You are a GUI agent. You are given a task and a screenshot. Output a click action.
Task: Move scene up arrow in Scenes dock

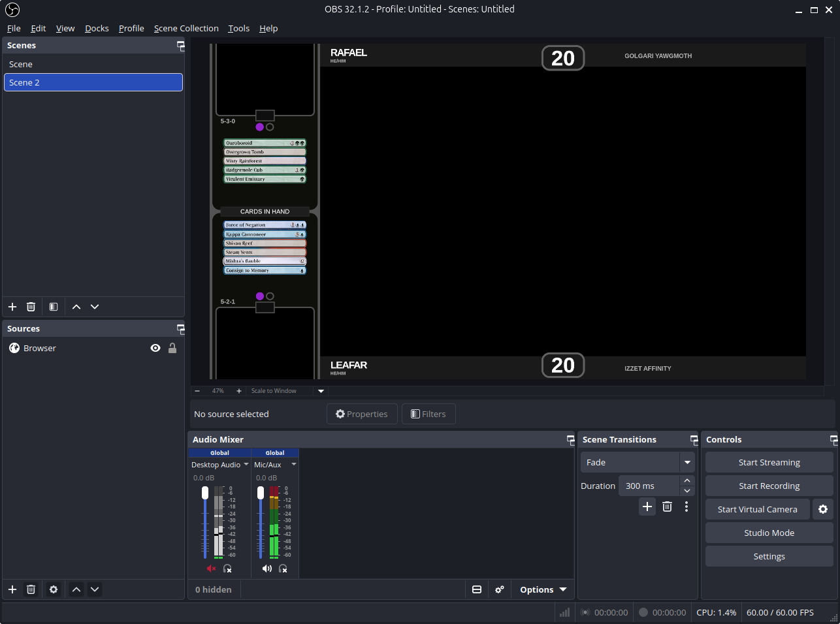76,307
